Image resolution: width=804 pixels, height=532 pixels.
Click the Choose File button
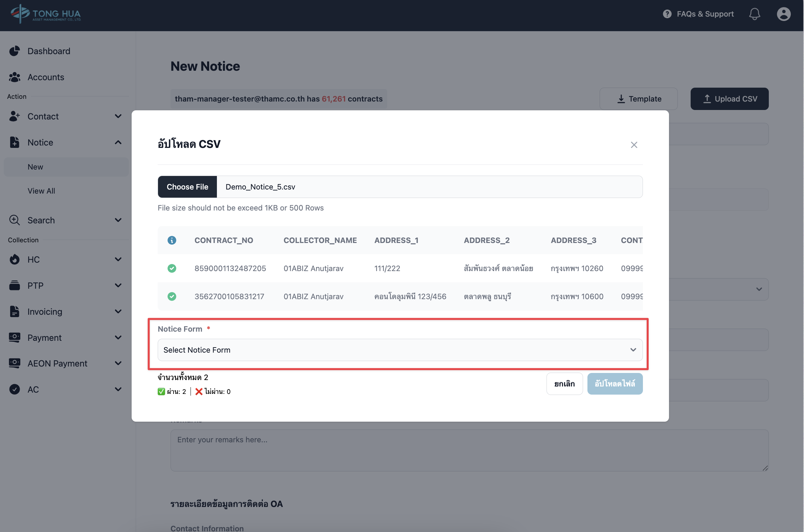187,187
